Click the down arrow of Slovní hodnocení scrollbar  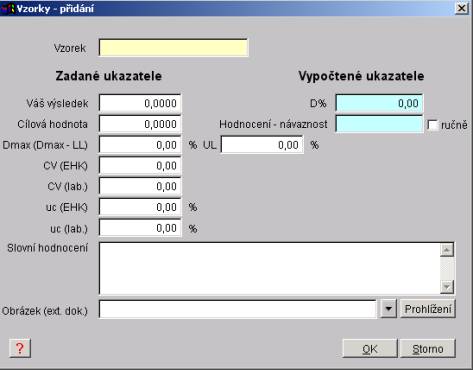[447, 287]
